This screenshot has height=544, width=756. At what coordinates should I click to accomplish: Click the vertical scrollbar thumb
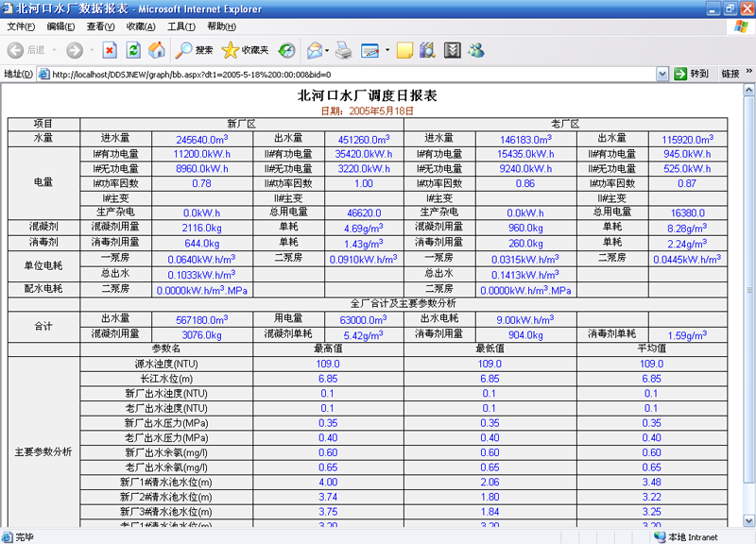[748, 290]
